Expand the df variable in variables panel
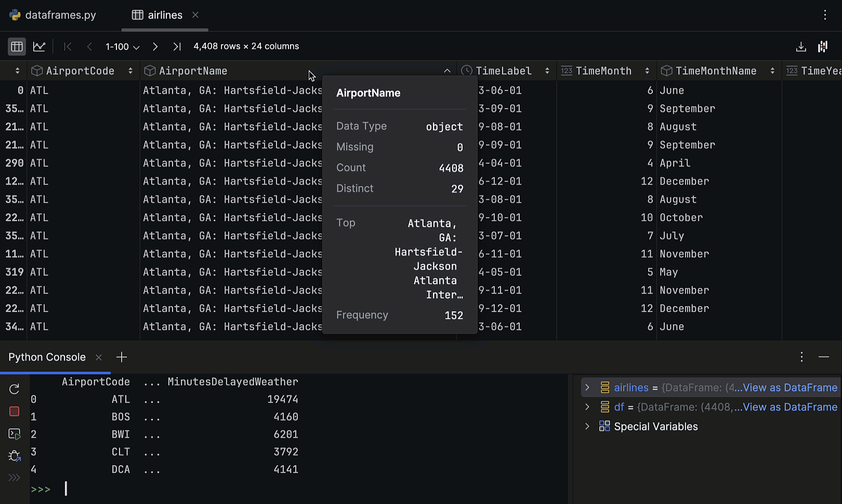The image size is (842, 504). coord(587,407)
